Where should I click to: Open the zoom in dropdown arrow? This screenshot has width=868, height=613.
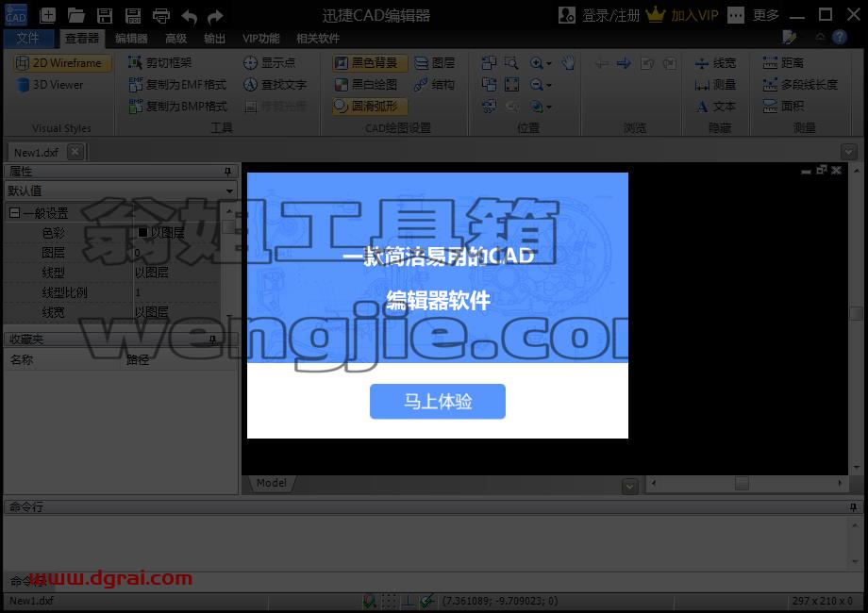click(549, 63)
